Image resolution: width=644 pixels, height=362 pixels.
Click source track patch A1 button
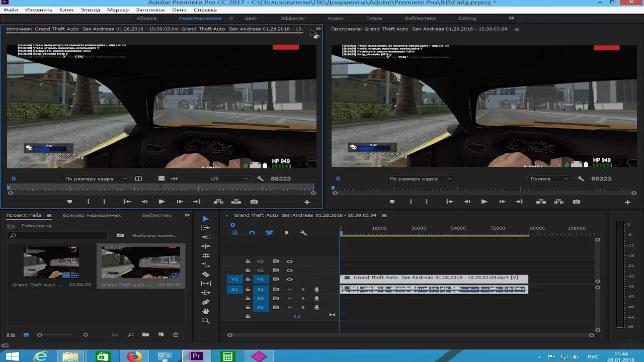tap(234, 290)
